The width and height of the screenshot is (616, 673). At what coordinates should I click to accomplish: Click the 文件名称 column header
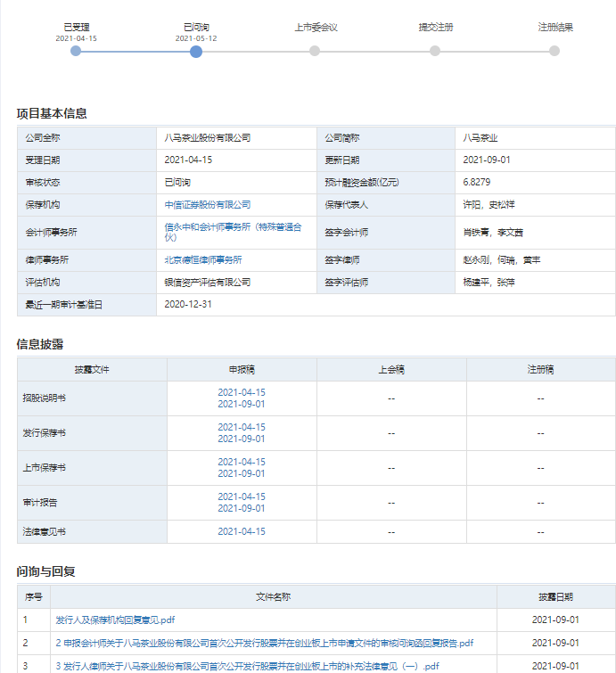click(273, 596)
